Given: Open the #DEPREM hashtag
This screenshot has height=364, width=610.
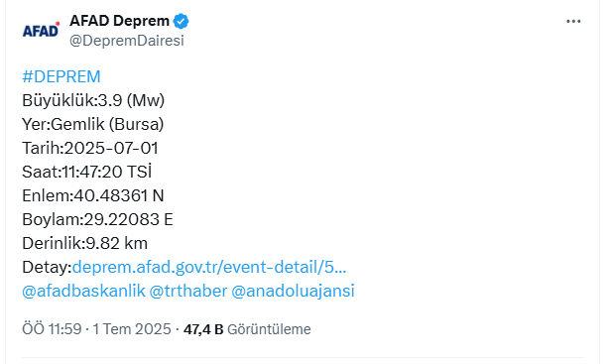Looking at the screenshot, I should pos(61,76).
